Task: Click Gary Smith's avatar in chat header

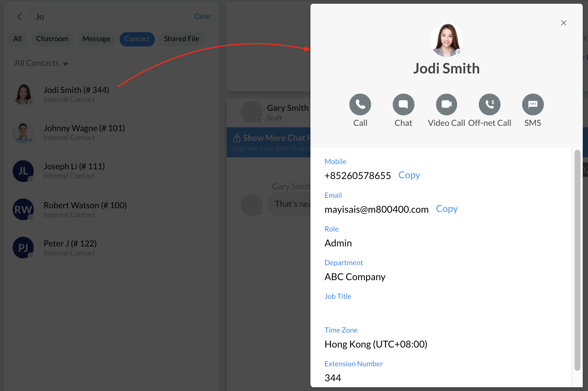Action: pyautogui.click(x=251, y=112)
